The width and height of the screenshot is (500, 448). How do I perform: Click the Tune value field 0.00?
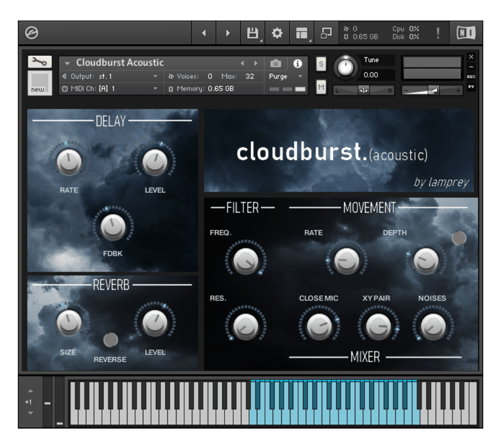tap(378, 75)
